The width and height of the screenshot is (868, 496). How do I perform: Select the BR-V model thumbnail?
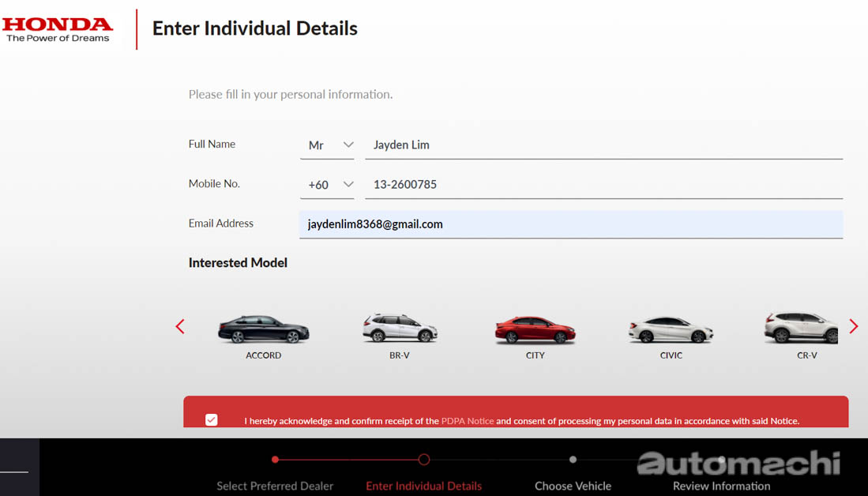pyautogui.click(x=399, y=328)
